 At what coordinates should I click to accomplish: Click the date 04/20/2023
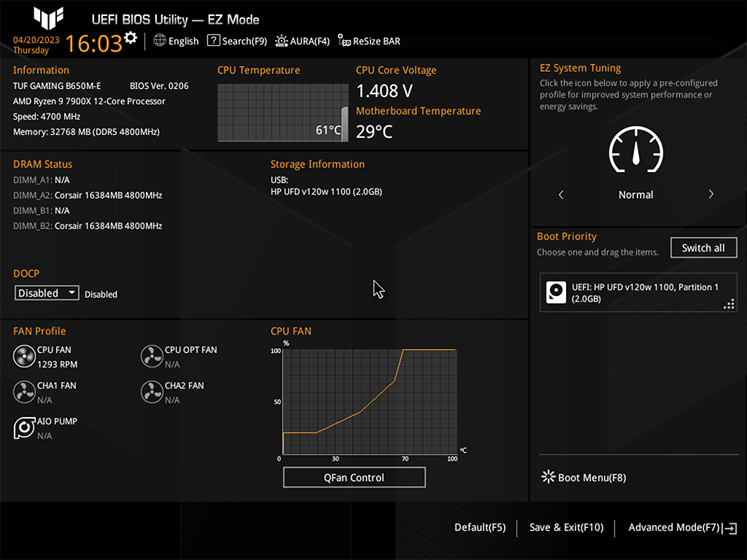(x=36, y=40)
